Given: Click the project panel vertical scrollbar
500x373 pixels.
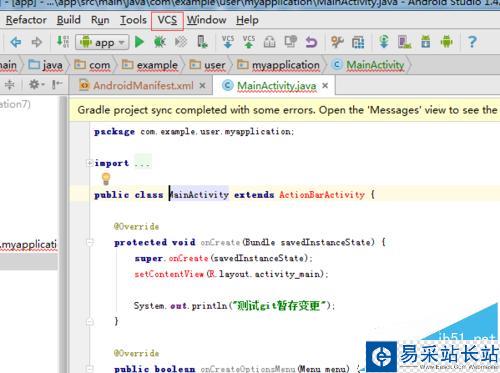Looking at the screenshot, I should pyautogui.click(x=63, y=234).
